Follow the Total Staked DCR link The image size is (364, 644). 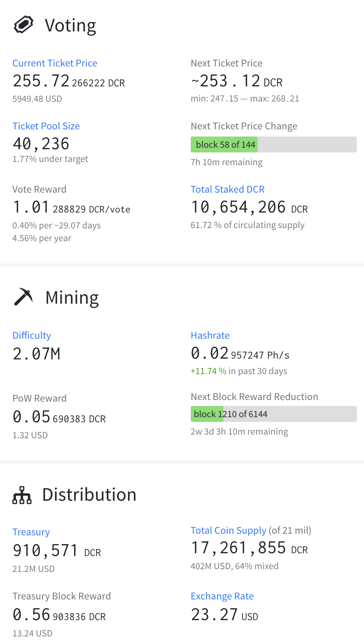click(x=227, y=189)
